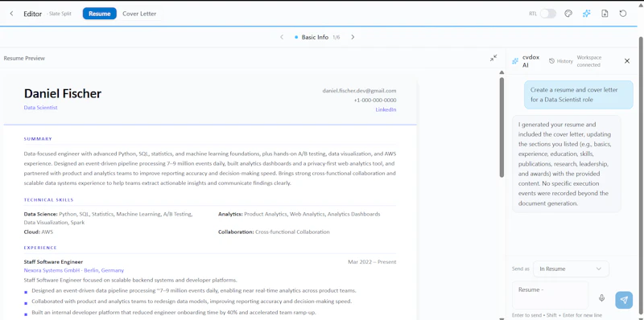Image resolution: width=644 pixels, height=320 pixels.
Task: Click the Nexora Systems GmbH company link
Action: 74,270
